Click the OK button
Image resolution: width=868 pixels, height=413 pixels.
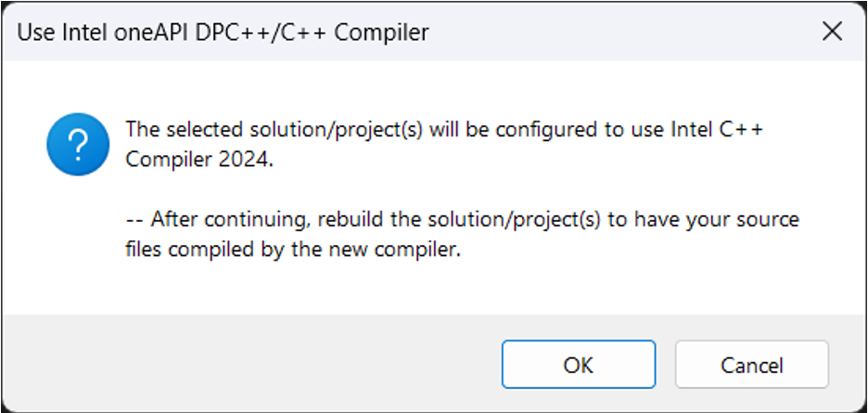click(x=578, y=365)
